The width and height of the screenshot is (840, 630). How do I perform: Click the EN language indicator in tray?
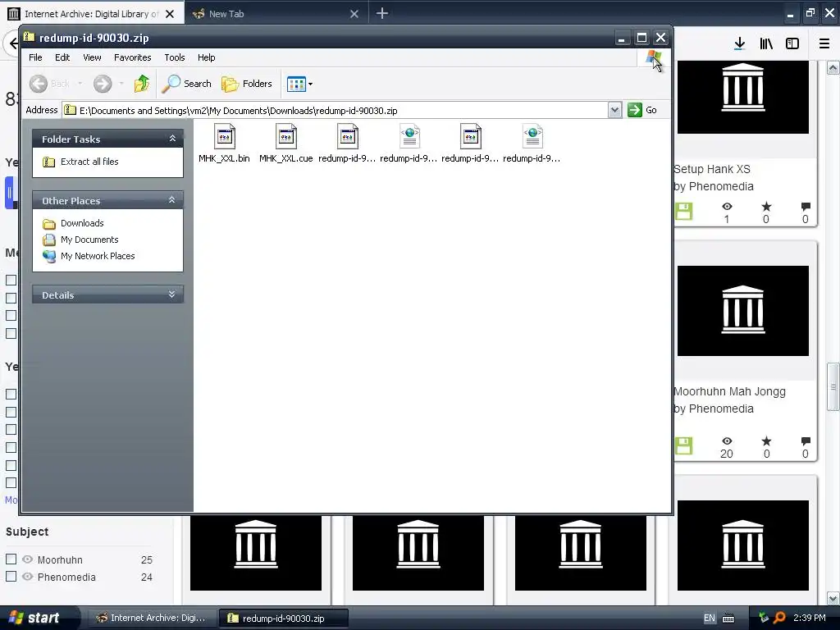710,619
